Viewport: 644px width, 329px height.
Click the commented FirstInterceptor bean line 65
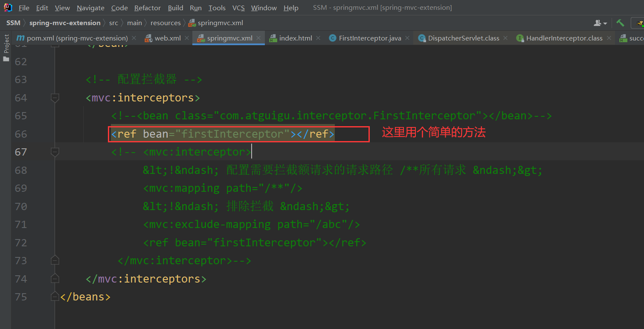(331, 116)
